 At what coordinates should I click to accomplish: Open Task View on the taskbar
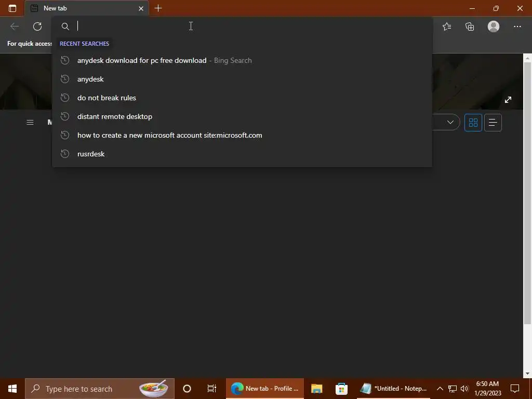coord(212,389)
